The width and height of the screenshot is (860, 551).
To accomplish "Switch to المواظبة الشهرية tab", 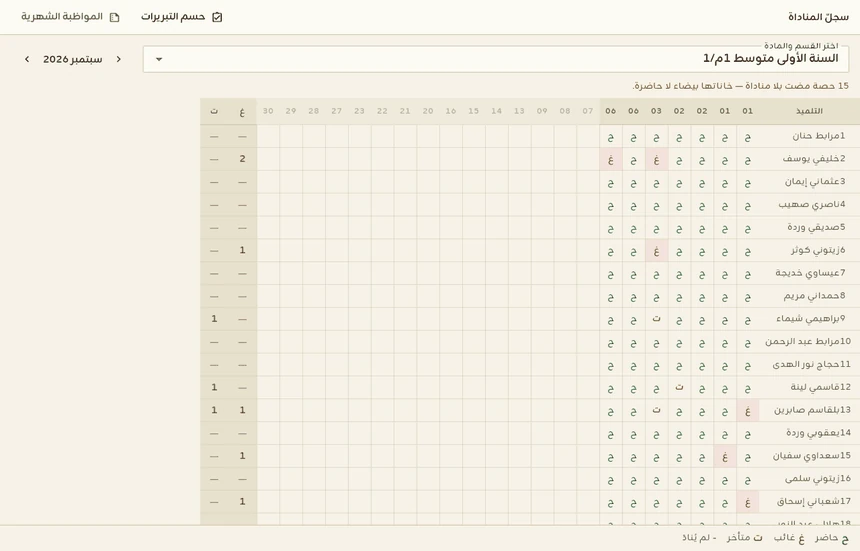I will [x=70, y=17].
